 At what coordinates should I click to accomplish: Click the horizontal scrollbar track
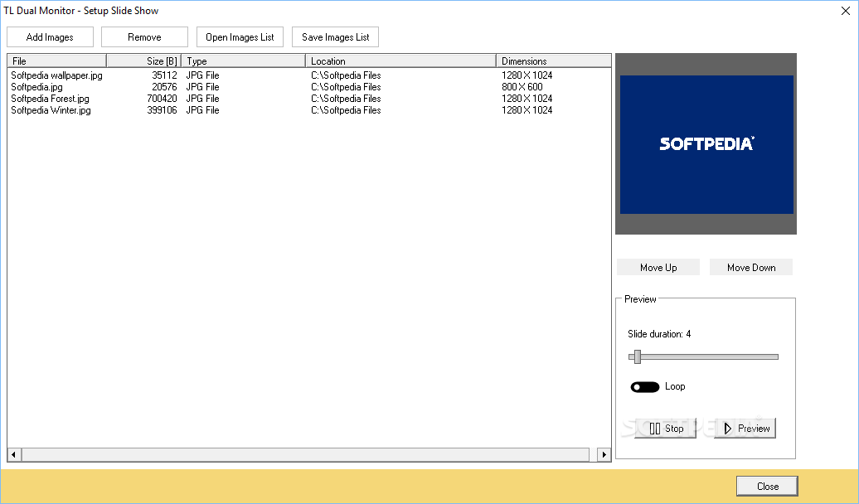[309, 454]
